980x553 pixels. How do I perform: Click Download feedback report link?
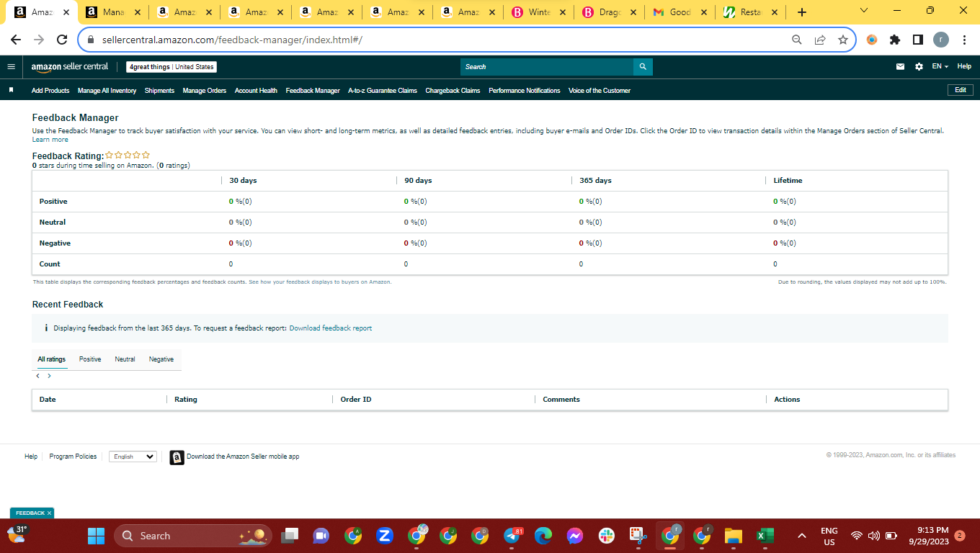[331, 328]
